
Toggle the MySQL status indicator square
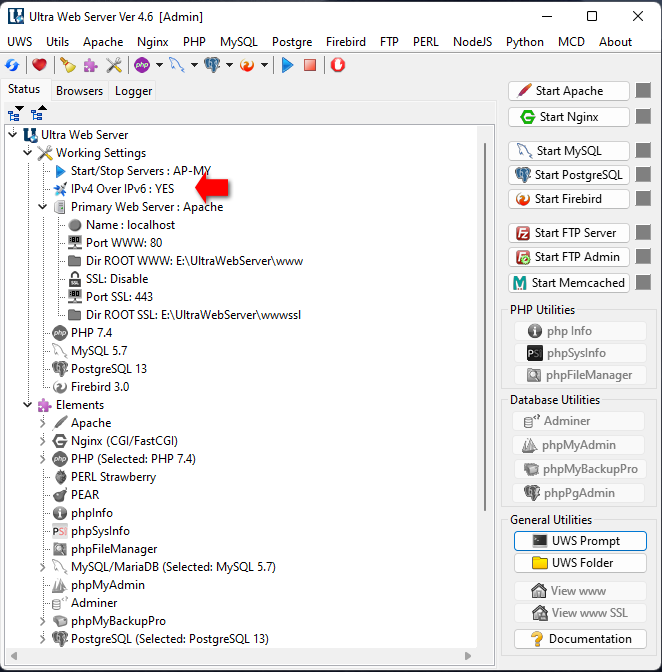(643, 151)
